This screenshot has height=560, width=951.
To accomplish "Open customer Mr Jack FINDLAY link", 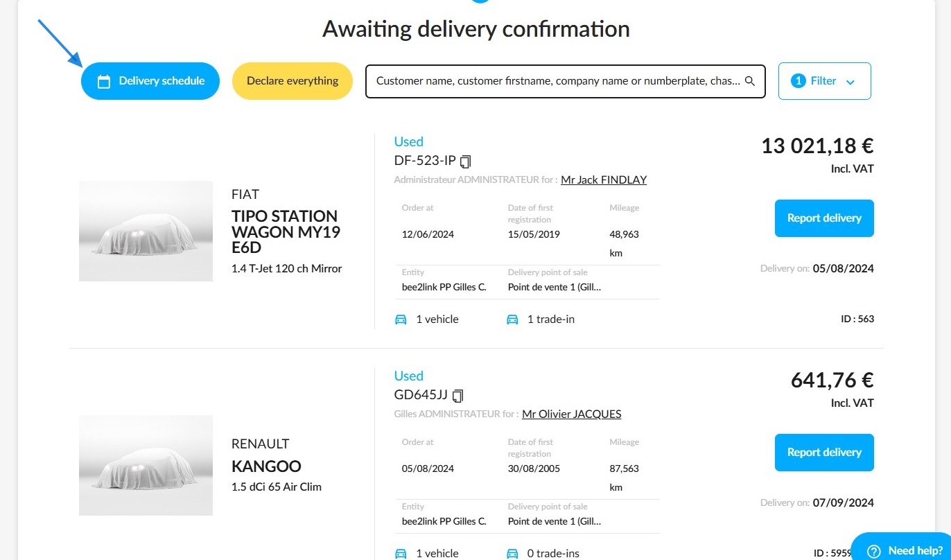I will coord(604,180).
